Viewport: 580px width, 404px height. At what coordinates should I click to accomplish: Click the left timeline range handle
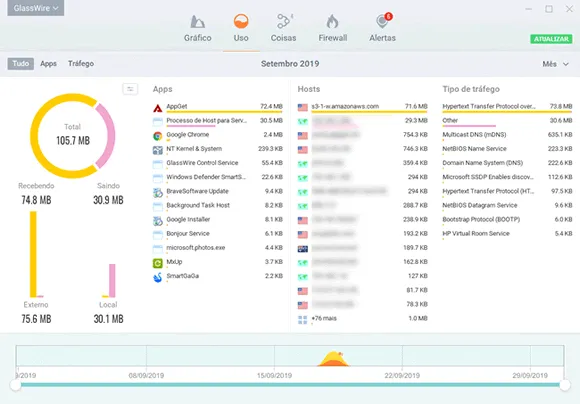coord(16,385)
